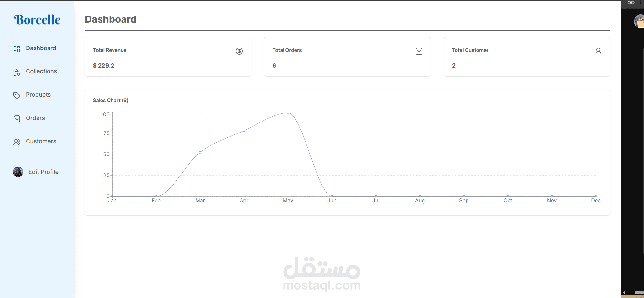Select the May data point on sales chart
The height and width of the screenshot is (298, 644).
click(288, 113)
